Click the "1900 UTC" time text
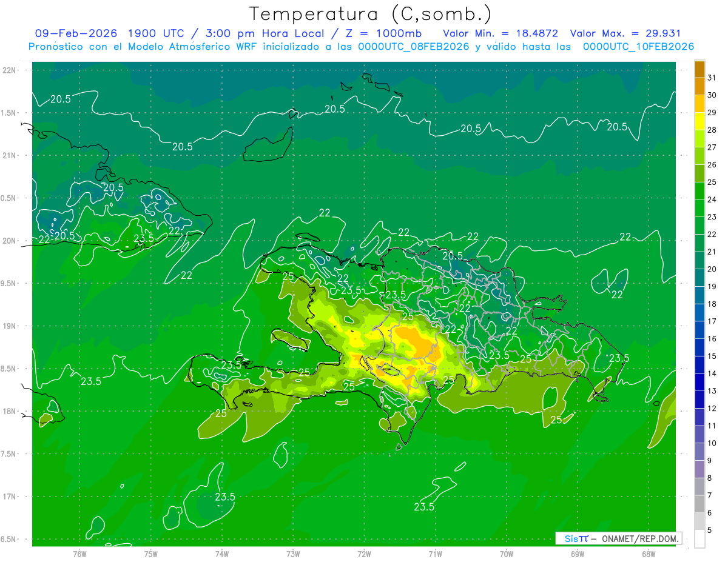728x562 pixels. coord(156,33)
